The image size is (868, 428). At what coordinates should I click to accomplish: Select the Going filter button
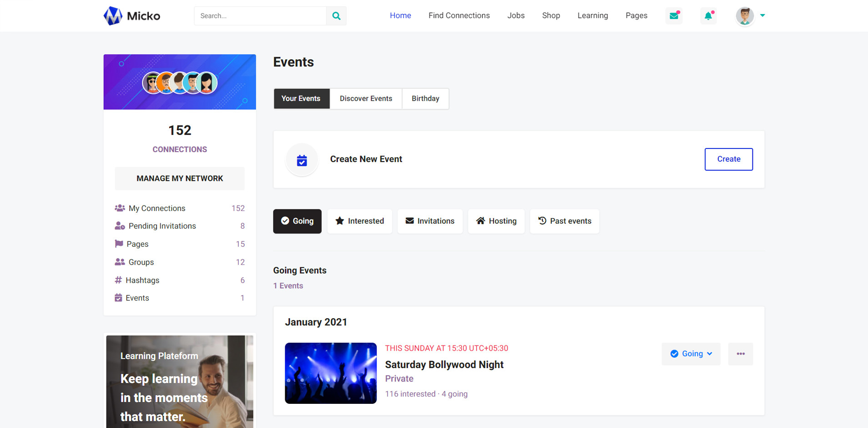coord(297,221)
